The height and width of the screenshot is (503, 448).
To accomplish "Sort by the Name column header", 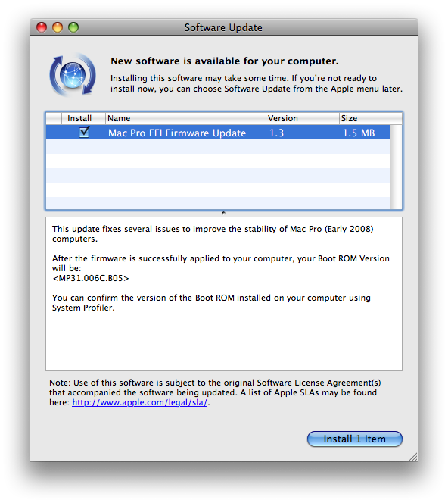I will (185, 118).
